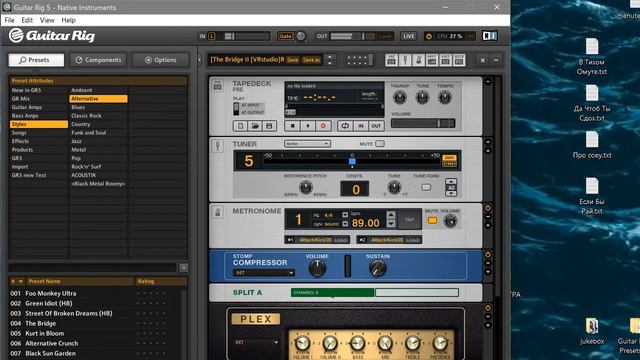Adjust the Gate threshold knob
Screen dimensions: 640x360
301,36
